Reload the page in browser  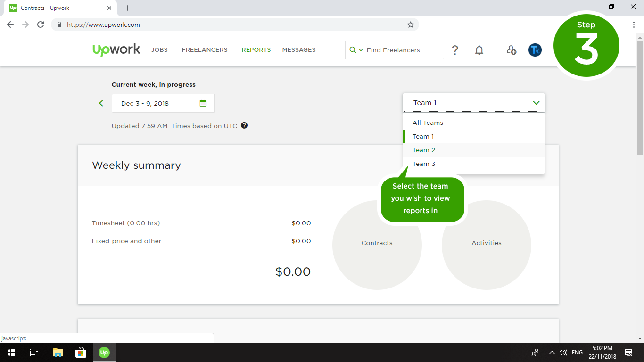[41, 25]
